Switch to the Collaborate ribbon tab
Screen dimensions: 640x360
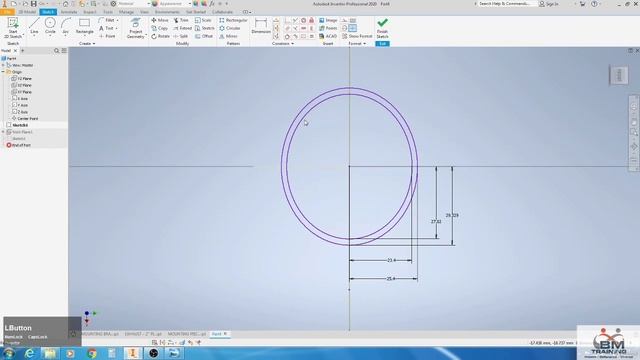pyautogui.click(x=222, y=12)
